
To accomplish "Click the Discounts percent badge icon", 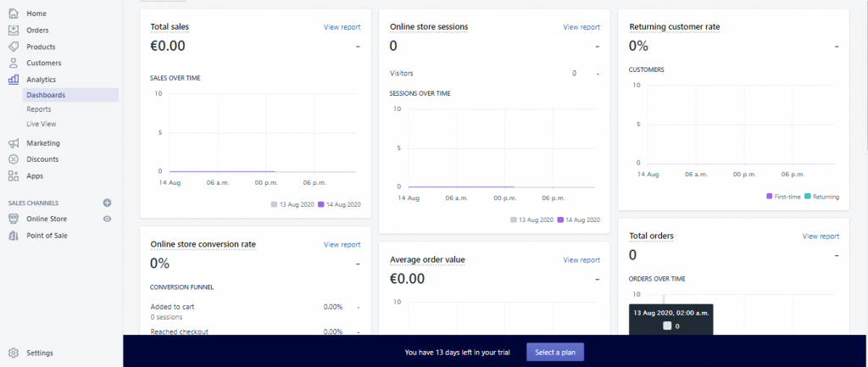I will [x=14, y=159].
